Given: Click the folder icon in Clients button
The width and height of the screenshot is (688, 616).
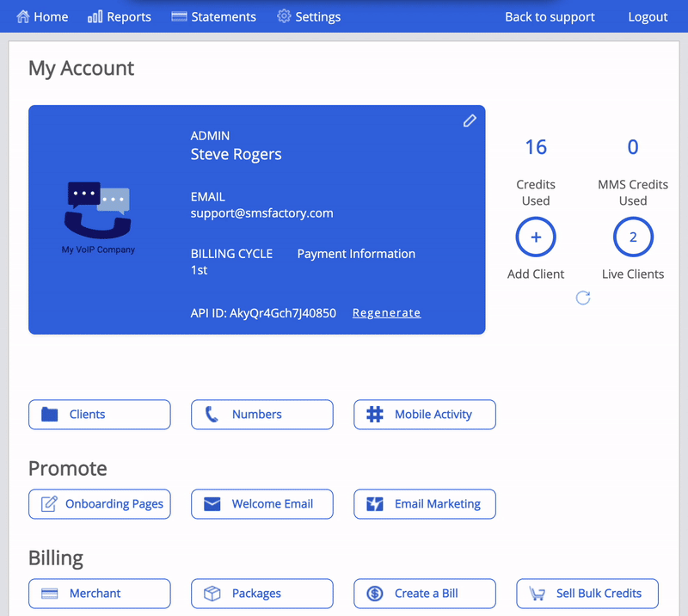Looking at the screenshot, I should coord(50,414).
